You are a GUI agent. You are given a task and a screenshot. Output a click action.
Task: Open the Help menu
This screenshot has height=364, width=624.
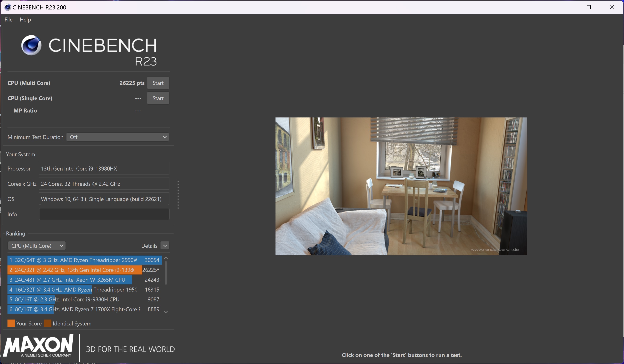[25, 19]
